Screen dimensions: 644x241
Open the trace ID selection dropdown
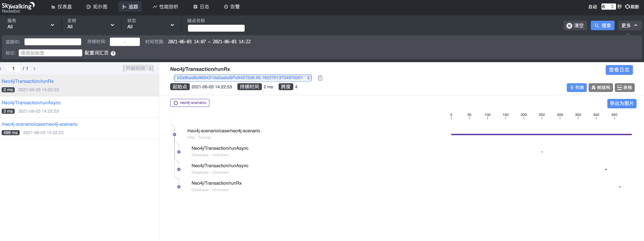308,78
